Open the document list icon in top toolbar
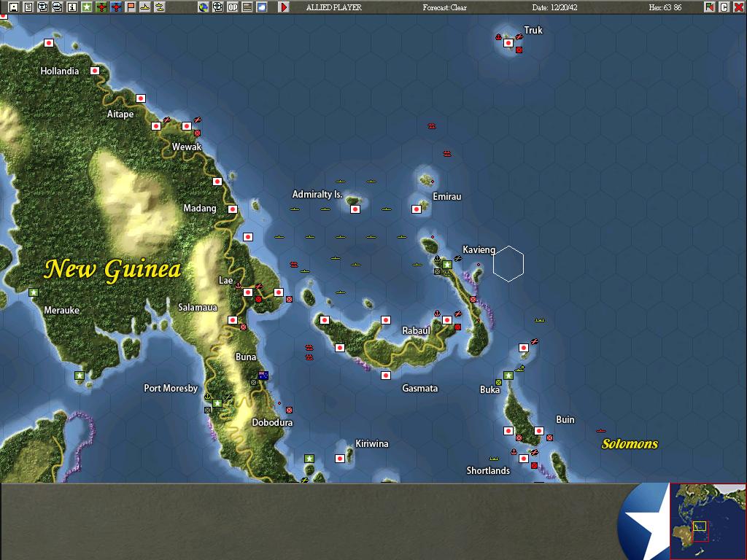 pos(28,7)
